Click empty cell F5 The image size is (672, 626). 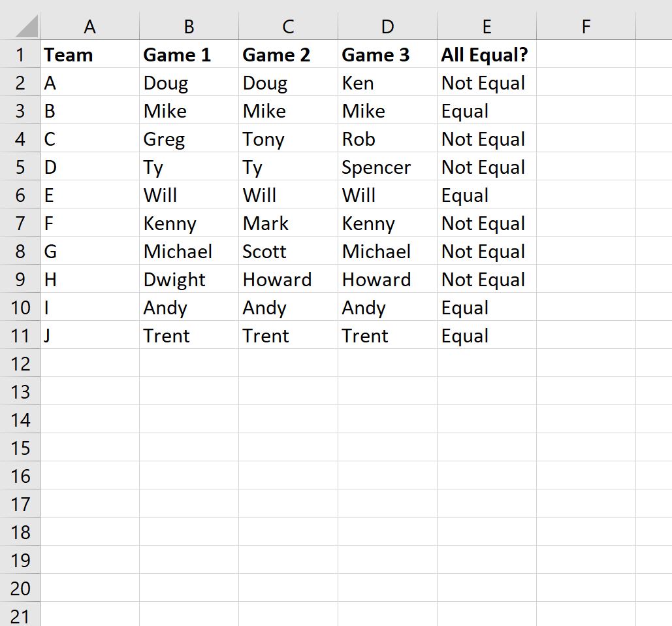click(586, 167)
